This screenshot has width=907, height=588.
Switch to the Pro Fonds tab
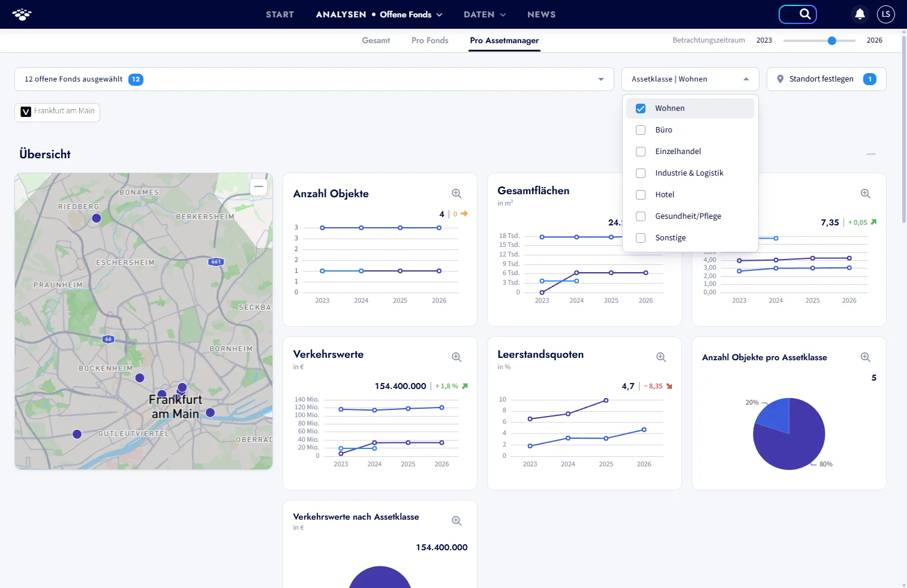430,41
